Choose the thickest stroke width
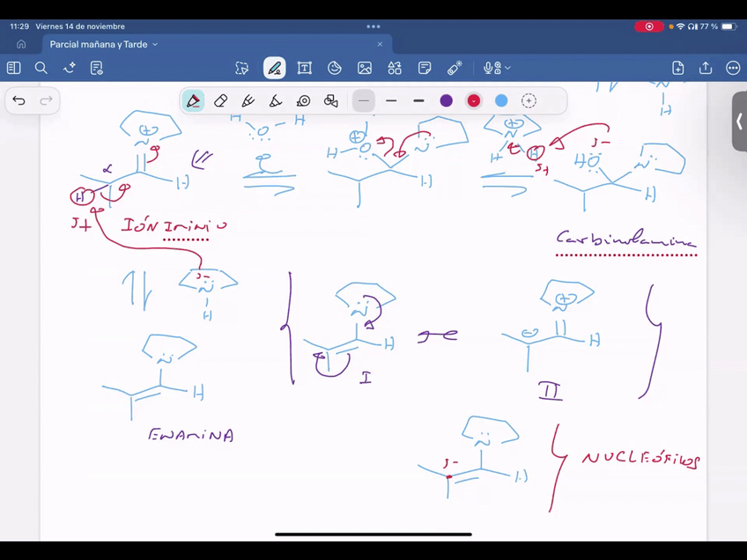The height and width of the screenshot is (560, 747). point(418,101)
